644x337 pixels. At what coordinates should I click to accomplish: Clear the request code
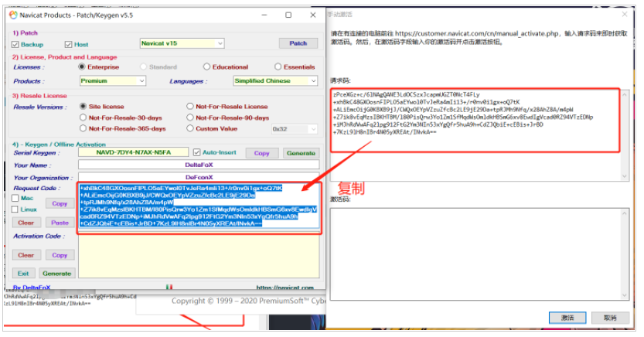click(x=26, y=223)
